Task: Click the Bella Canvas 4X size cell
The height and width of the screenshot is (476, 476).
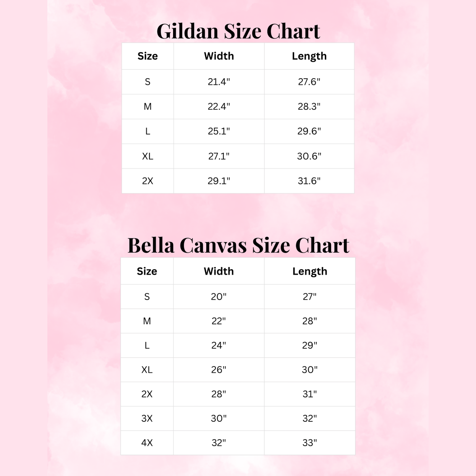Action: 147,443
